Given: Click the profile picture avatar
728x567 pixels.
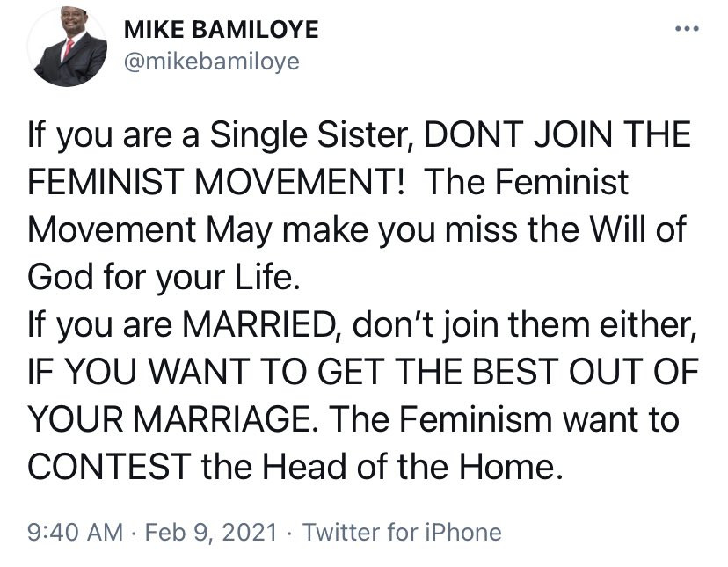Looking at the screenshot, I should (x=67, y=50).
